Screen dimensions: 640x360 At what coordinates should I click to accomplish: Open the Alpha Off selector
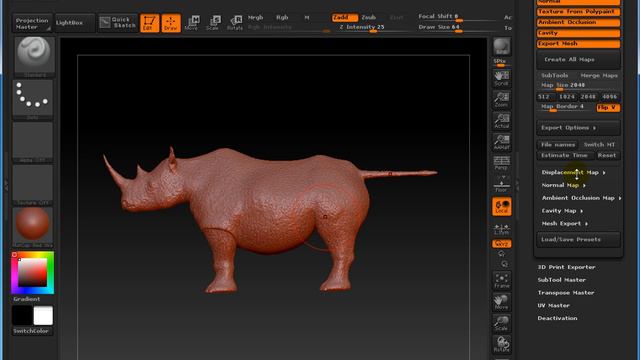coord(33,142)
